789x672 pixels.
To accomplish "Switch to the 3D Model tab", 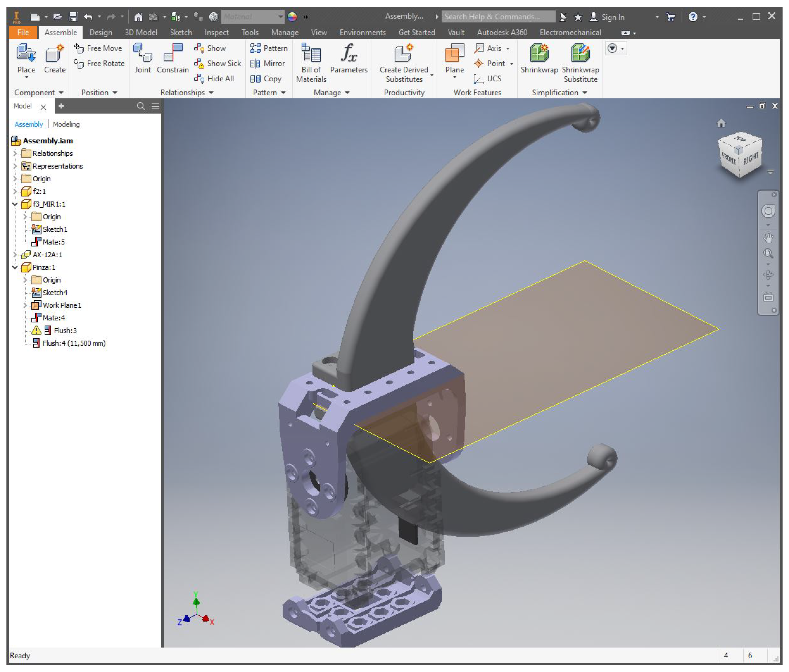I will [141, 33].
